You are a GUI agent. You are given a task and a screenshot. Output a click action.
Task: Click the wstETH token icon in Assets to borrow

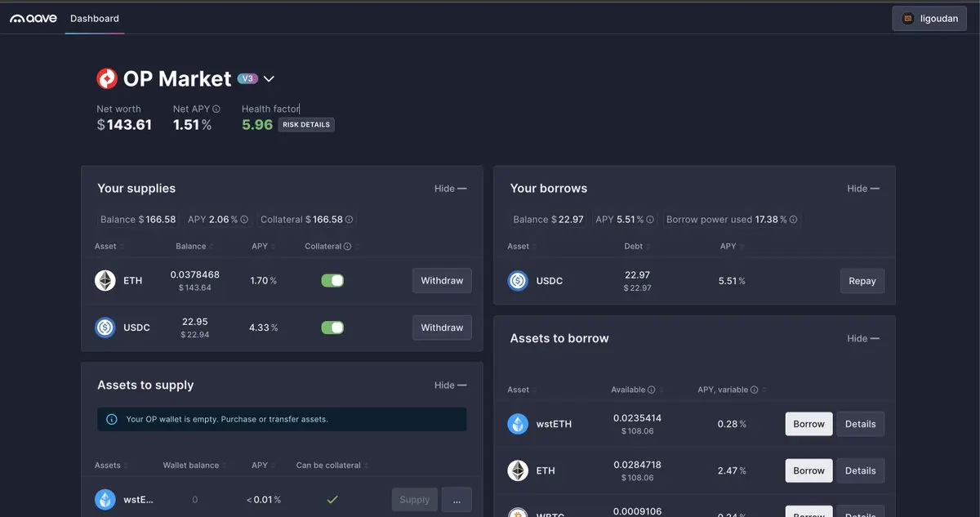[x=518, y=424]
